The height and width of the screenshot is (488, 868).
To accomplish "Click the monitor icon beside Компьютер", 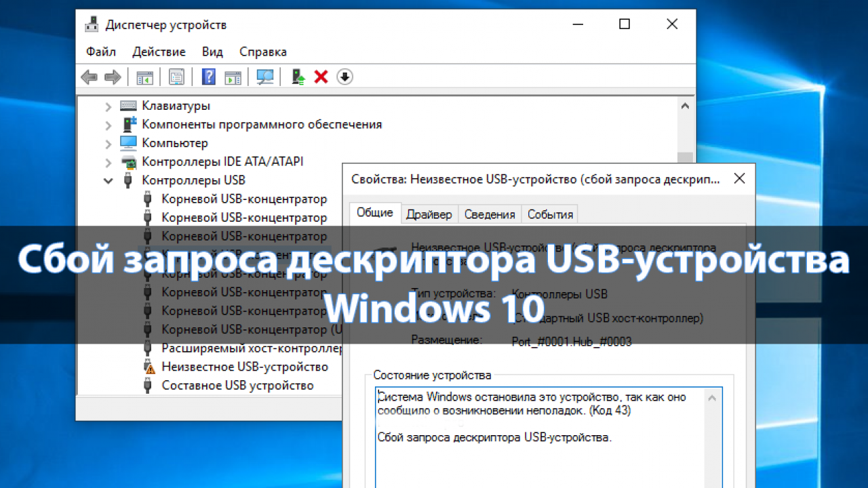I will pyautogui.click(x=128, y=143).
